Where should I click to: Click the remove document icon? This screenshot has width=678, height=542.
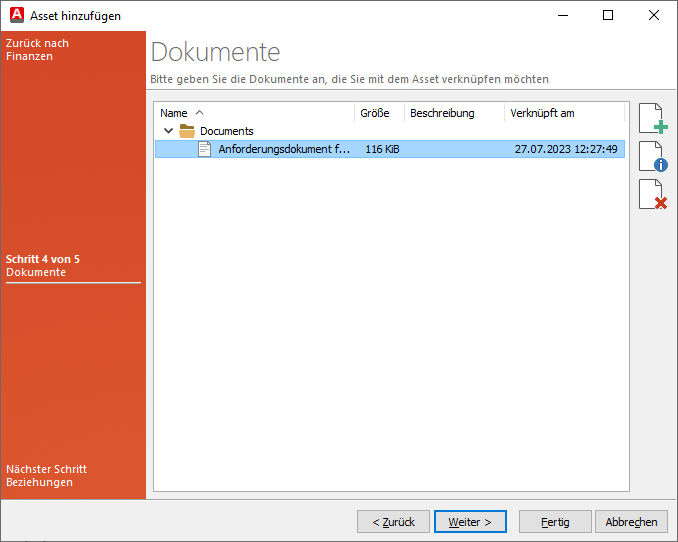point(653,194)
